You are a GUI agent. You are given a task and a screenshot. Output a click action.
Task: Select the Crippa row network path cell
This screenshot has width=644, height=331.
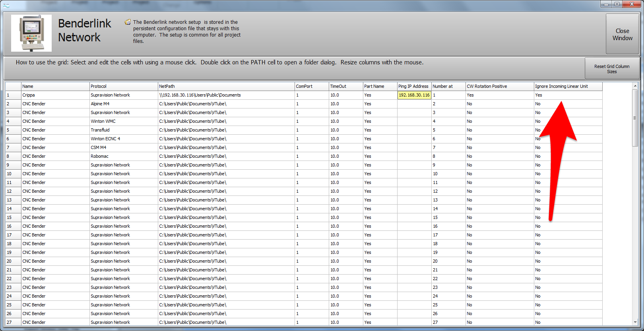coord(226,95)
